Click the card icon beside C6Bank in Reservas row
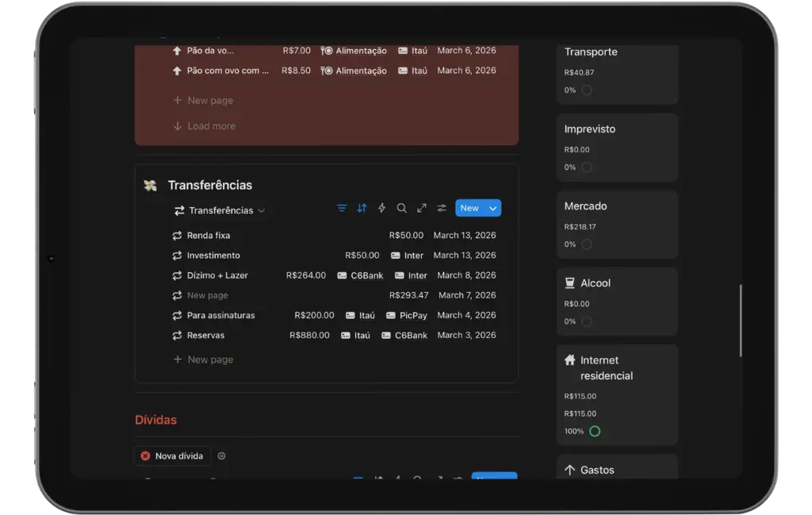The width and height of the screenshot is (812, 515). pyautogui.click(x=386, y=336)
